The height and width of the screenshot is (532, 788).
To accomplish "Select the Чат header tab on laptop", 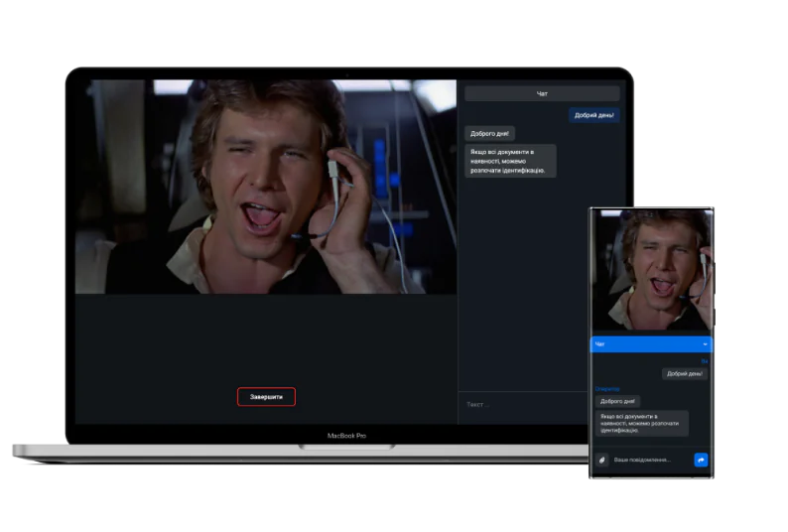I will [542, 93].
